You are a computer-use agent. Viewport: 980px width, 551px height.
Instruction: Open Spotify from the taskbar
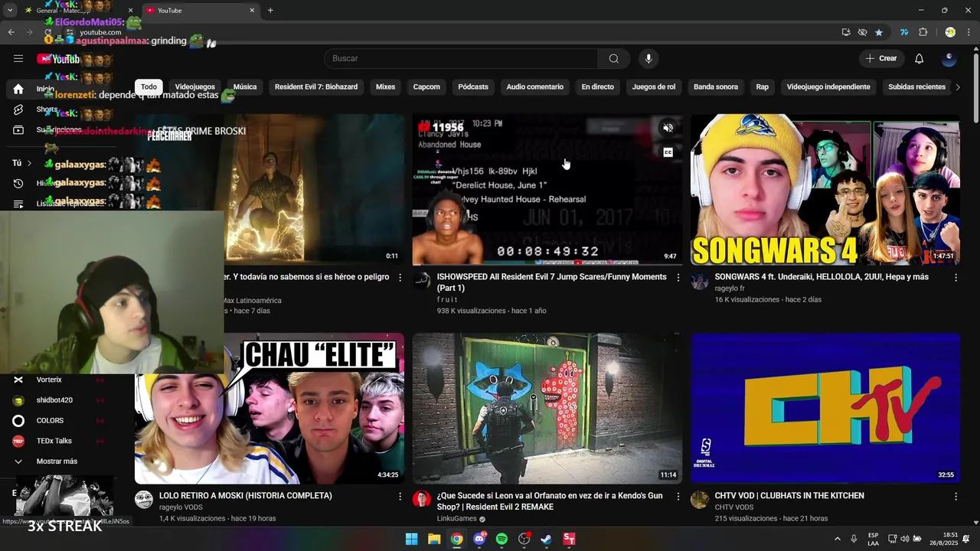pos(501,539)
